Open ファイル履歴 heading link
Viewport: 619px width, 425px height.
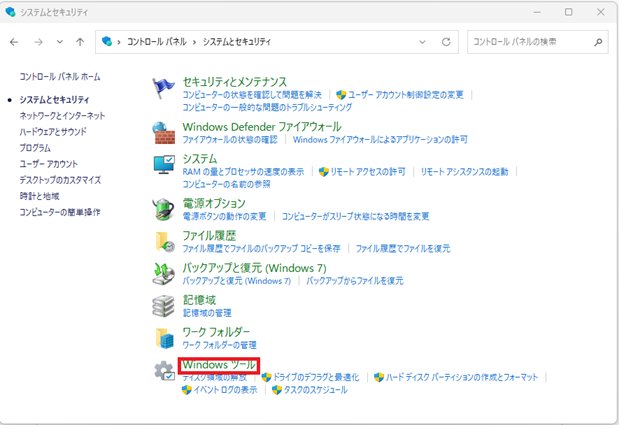[209, 236]
